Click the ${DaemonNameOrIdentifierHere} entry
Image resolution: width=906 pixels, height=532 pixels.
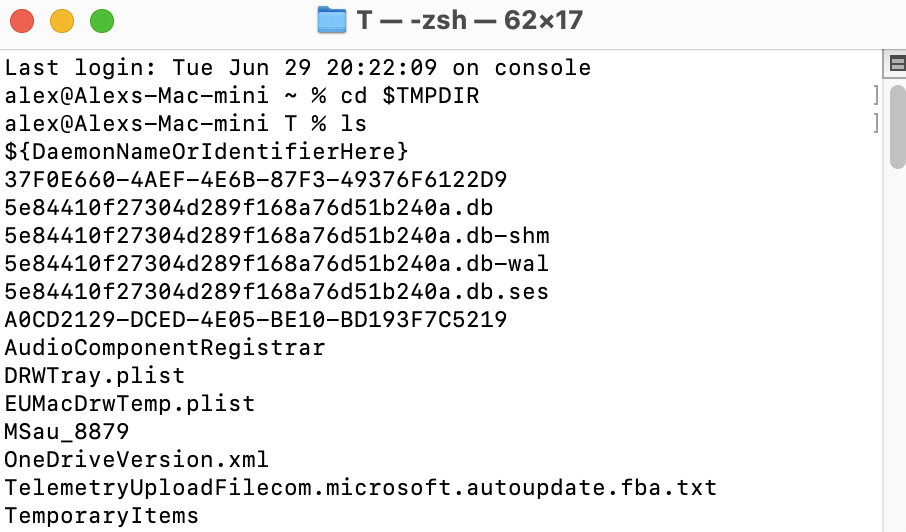[207, 152]
